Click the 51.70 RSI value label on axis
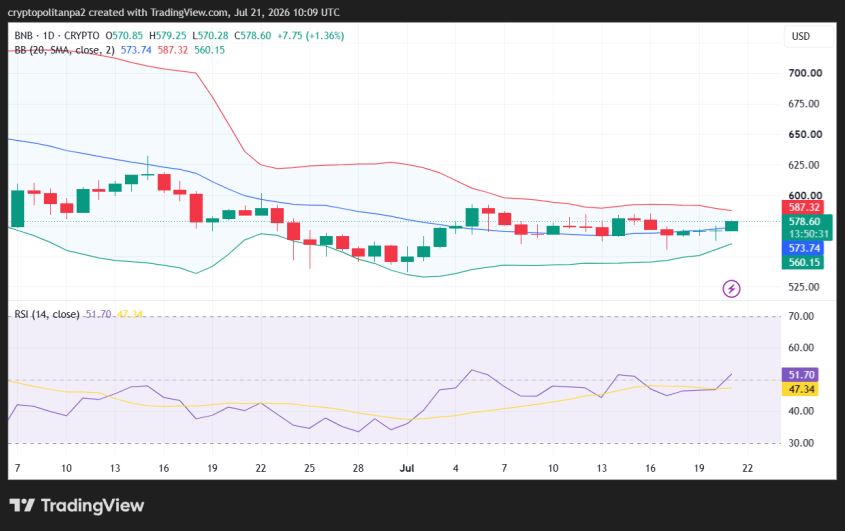 pyautogui.click(x=800, y=375)
